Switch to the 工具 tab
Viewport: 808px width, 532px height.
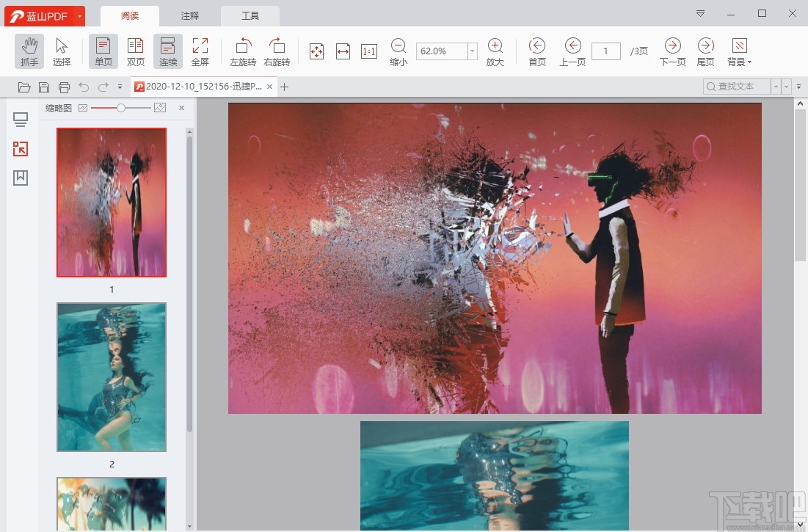pos(250,15)
